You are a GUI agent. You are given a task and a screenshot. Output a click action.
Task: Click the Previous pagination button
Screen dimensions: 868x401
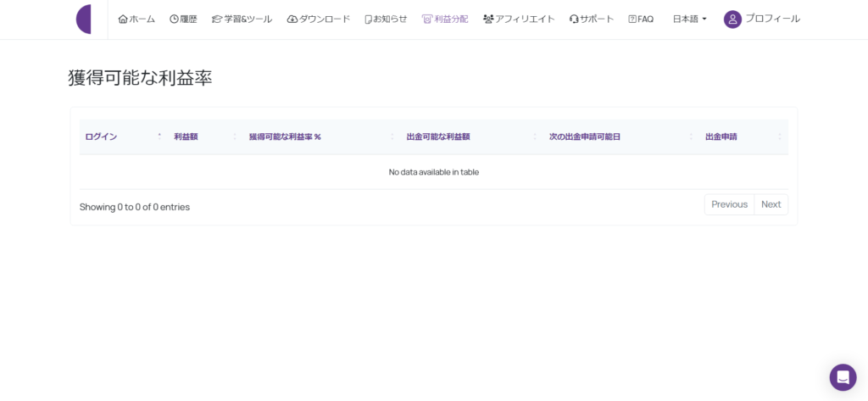coord(729,204)
